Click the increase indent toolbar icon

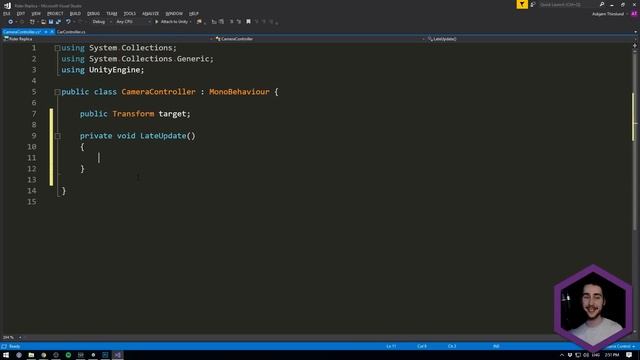click(x=221, y=22)
